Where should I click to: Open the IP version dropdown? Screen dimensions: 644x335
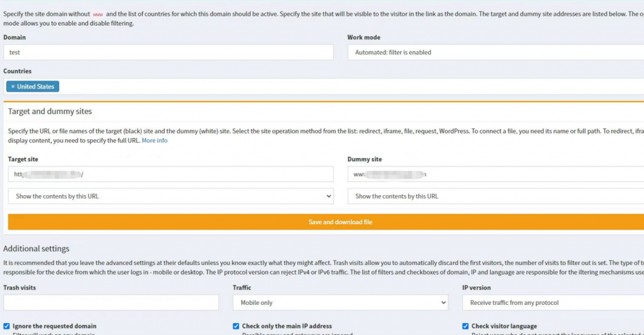553,303
